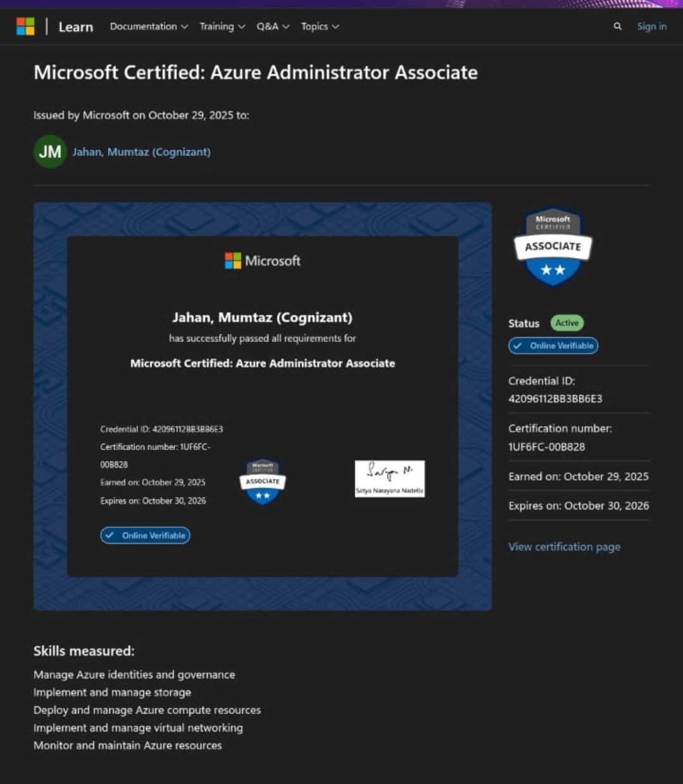Open the View certification page link
The image size is (683, 784).
564,546
